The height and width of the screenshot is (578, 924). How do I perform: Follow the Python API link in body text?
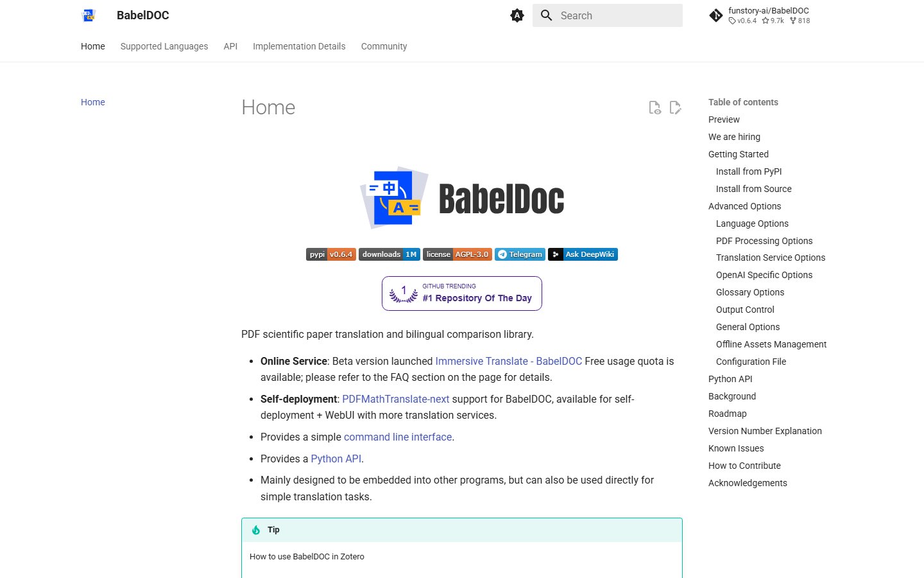coord(336,459)
